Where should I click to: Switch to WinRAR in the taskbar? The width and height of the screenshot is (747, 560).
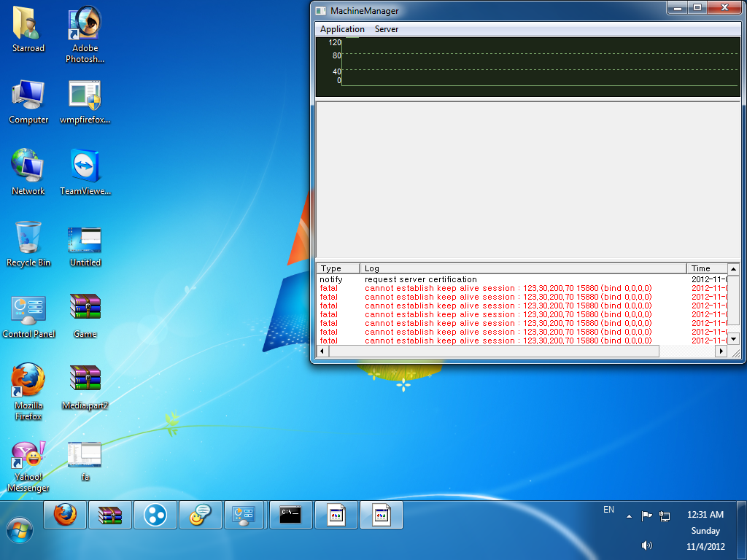coord(110,515)
